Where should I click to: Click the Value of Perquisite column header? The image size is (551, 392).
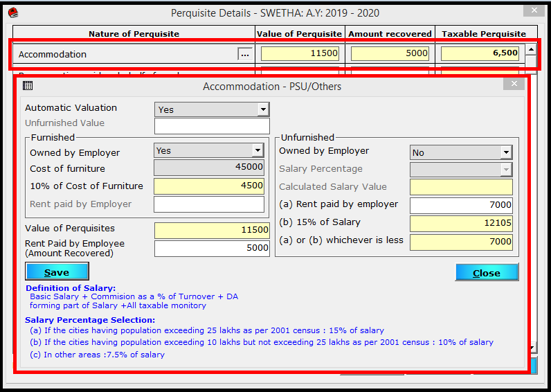[300, 34]
